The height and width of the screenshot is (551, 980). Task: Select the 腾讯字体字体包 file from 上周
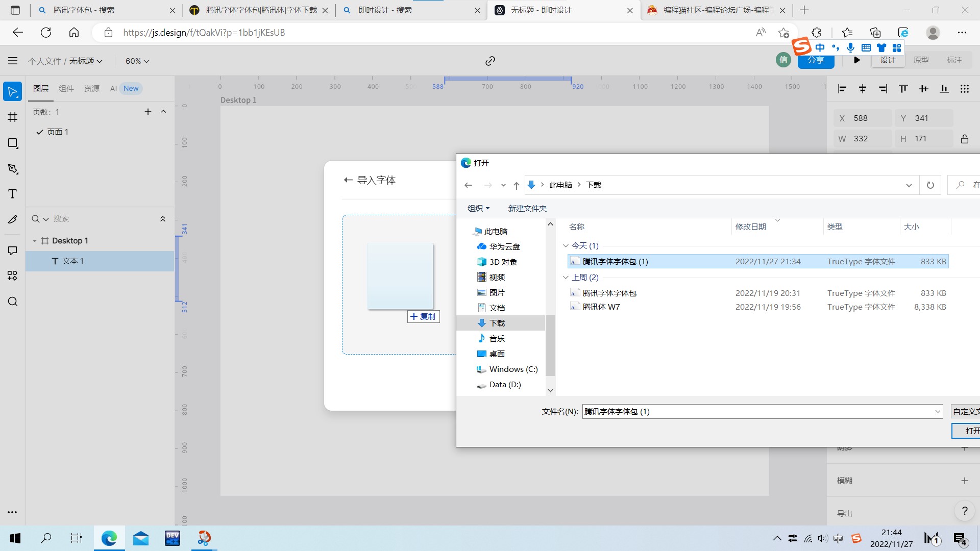pos(758,293)
